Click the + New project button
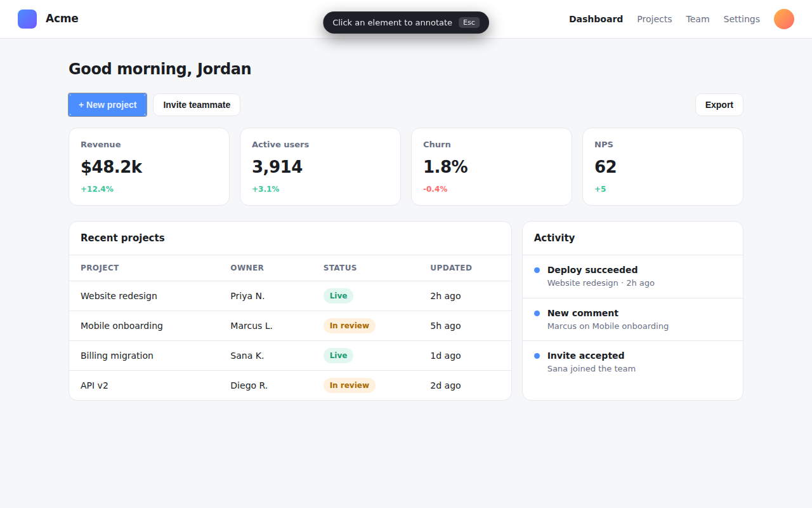Screen dimensions: 812x508 pos(108,105)
